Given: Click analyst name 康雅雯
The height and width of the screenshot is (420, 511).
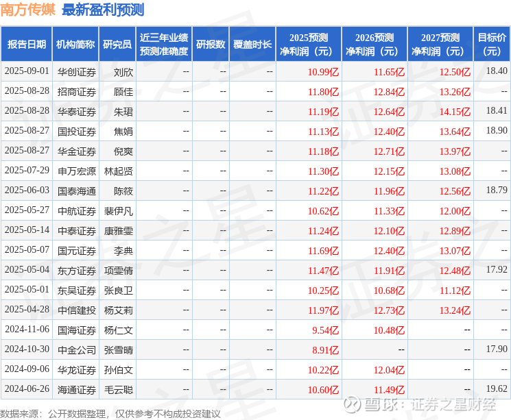Looking at the screenshot, I should 118,231.
